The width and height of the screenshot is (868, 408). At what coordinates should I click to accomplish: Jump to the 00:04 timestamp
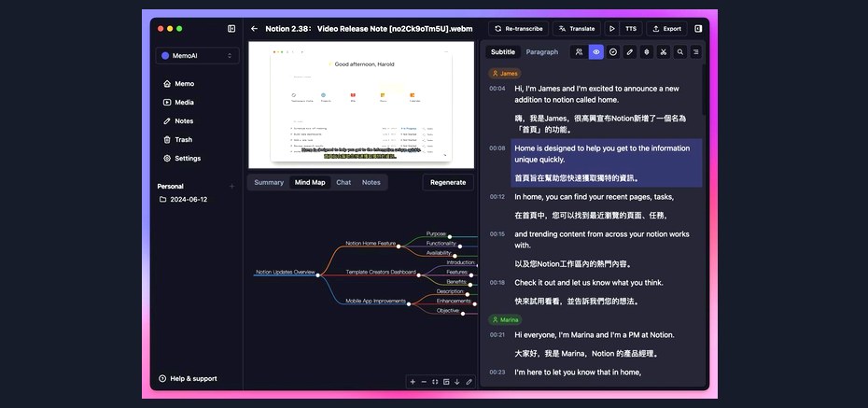point(497,89)
